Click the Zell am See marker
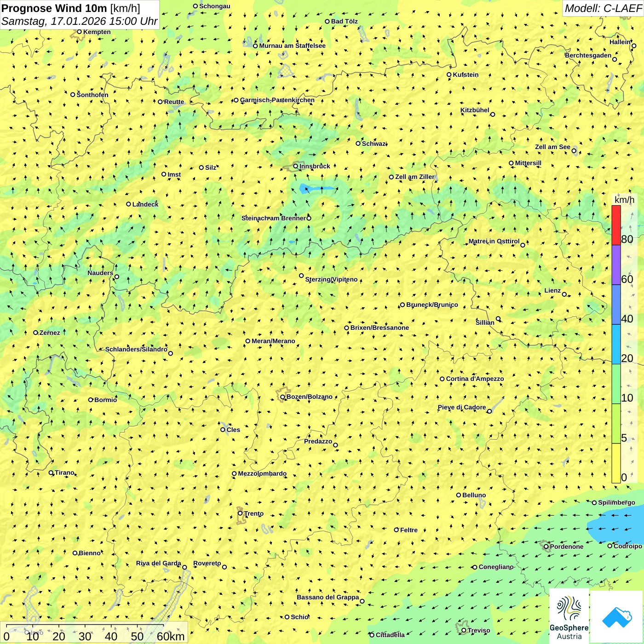The width and height of the screenshot is (644, 644). 574,151
